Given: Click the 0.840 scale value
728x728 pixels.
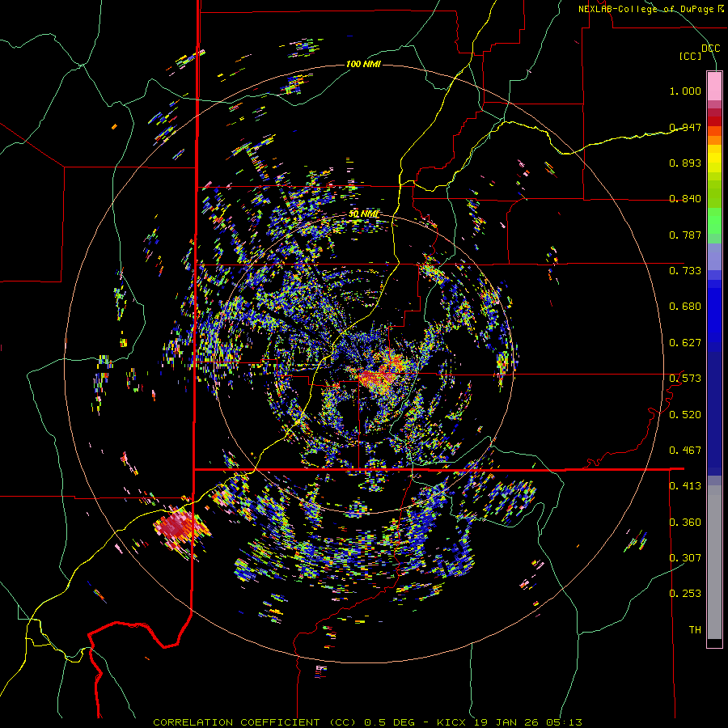Looking at the screenshot, I should (x=685, y=199).
